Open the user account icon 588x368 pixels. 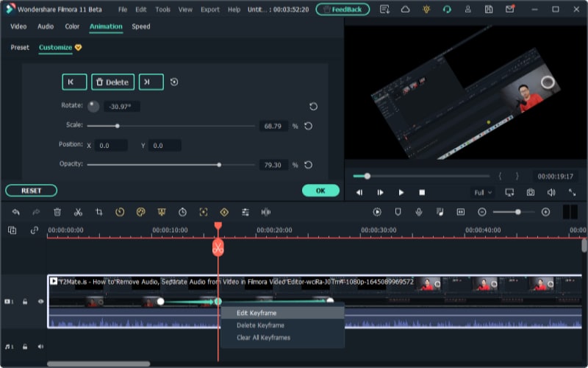(467, 10)
